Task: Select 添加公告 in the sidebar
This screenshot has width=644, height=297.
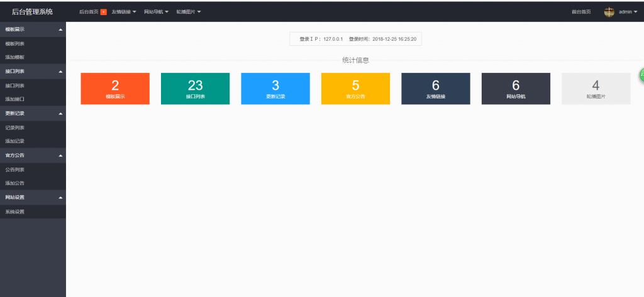Action: [15, 183]
